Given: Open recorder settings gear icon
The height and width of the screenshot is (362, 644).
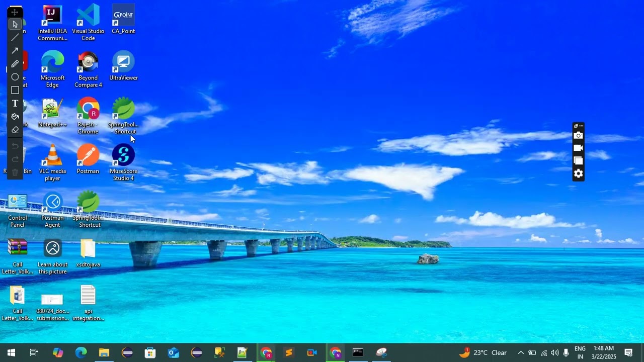Looking at the screenshot, I should click(x=578, y=174).
